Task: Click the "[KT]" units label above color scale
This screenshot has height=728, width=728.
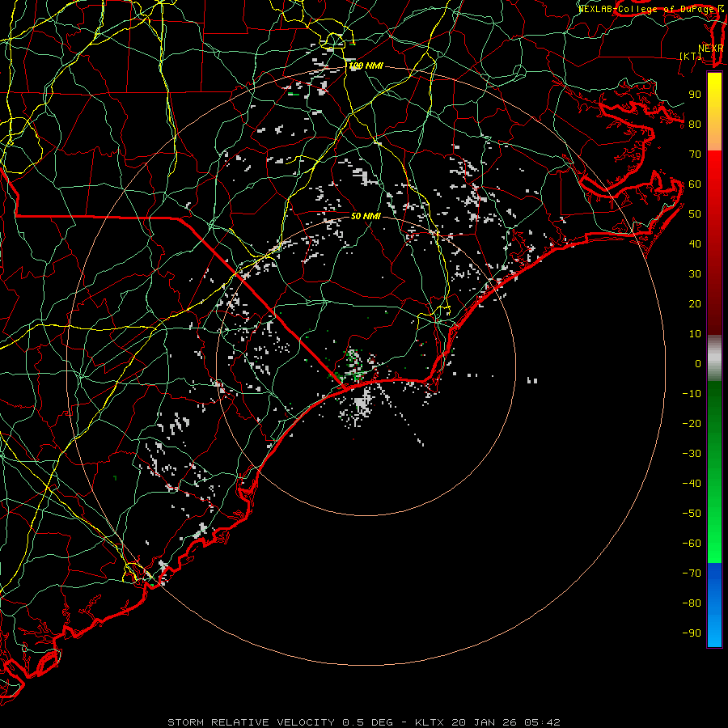Action: pyautogui.click(x=691, y=56)
